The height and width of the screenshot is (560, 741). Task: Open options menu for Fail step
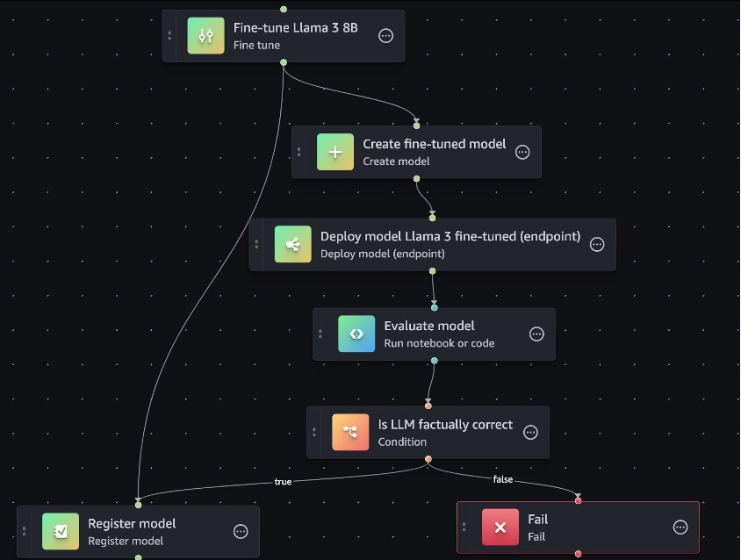pos(680,528)
